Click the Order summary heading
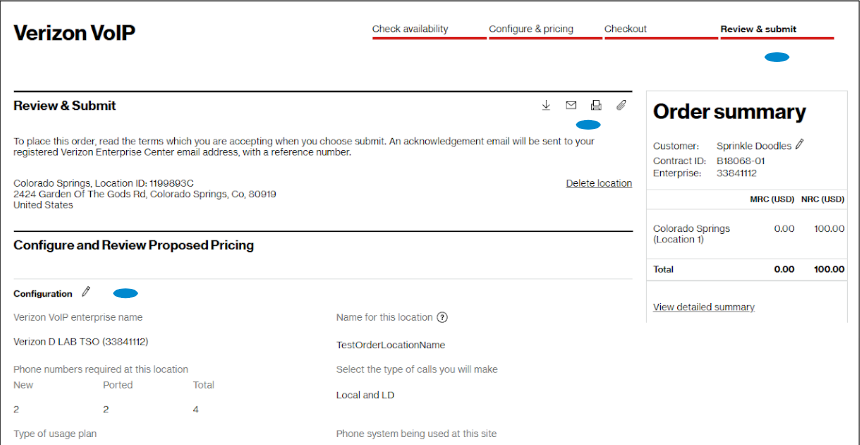The height and width of the screenshot is (445, 860). [x=729, y=112]
